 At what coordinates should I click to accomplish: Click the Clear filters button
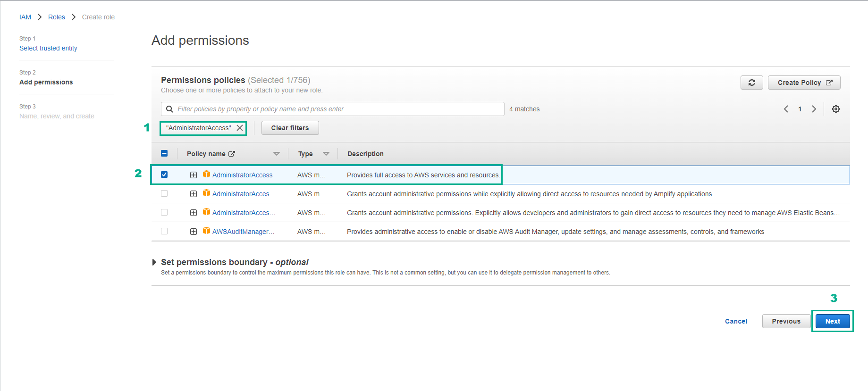tap(290, 128)
